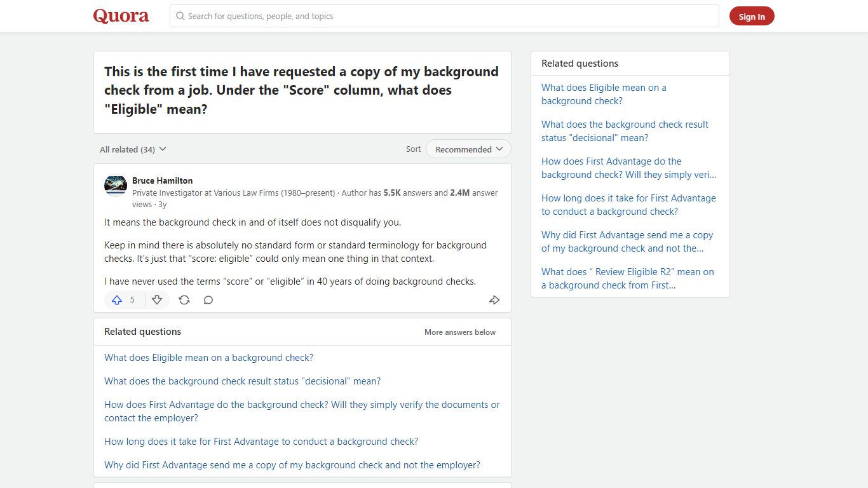This screenshot has width=868, height=488.
Task: Click the 'Sort' label
Action: (413, 149)
